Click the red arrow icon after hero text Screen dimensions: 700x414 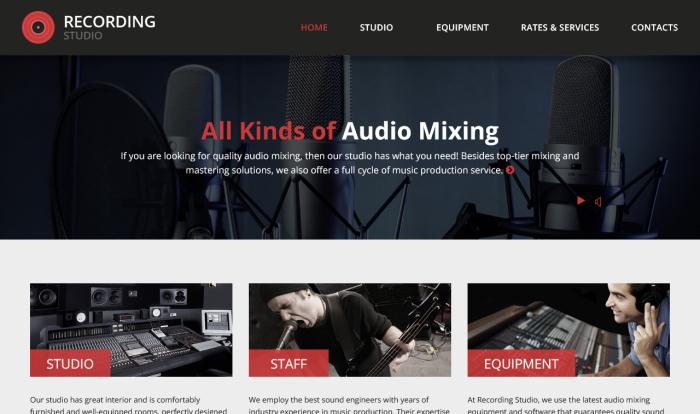coord(510,170)
